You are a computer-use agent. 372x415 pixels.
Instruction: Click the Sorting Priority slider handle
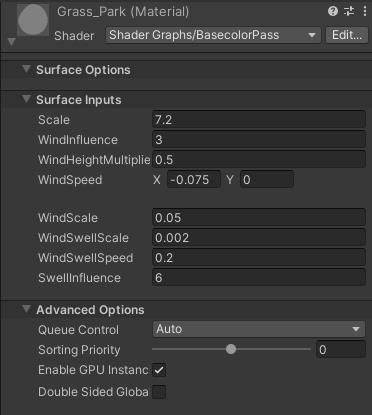(231, 349)
